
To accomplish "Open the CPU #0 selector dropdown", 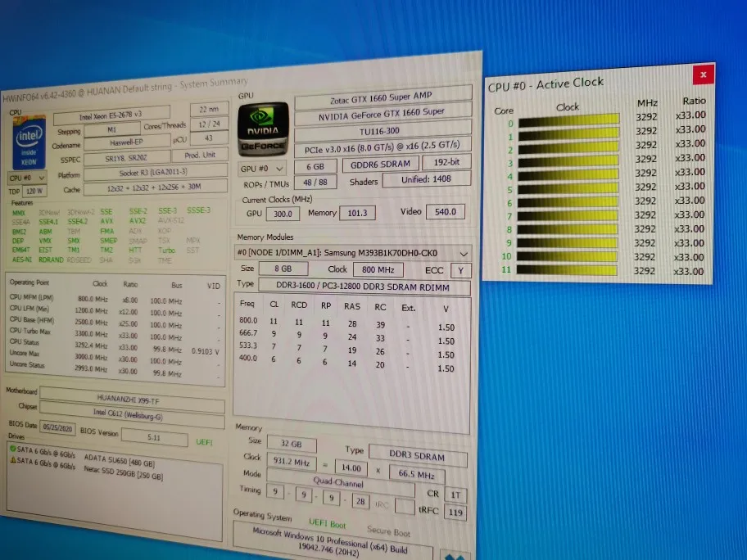I will [x=28, y=178].
